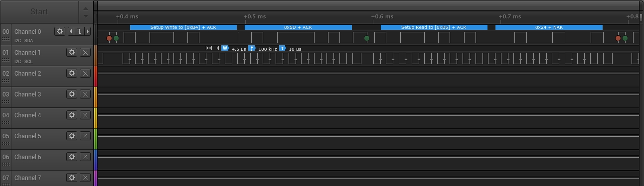Toggle trigger setting for Channel 1
The height and width of the screenshot is (186, 644).
coord(85,52)
